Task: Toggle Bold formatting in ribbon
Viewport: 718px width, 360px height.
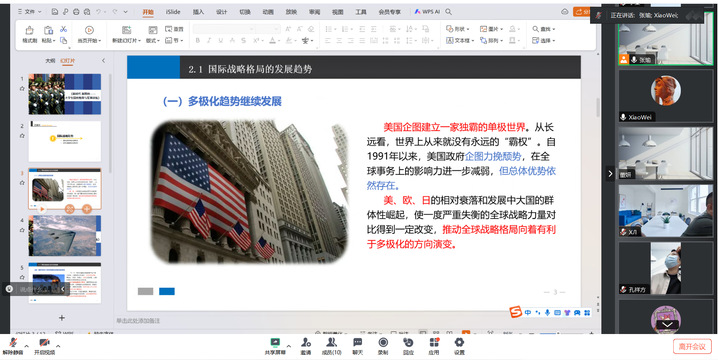Action: click(198, 41)
